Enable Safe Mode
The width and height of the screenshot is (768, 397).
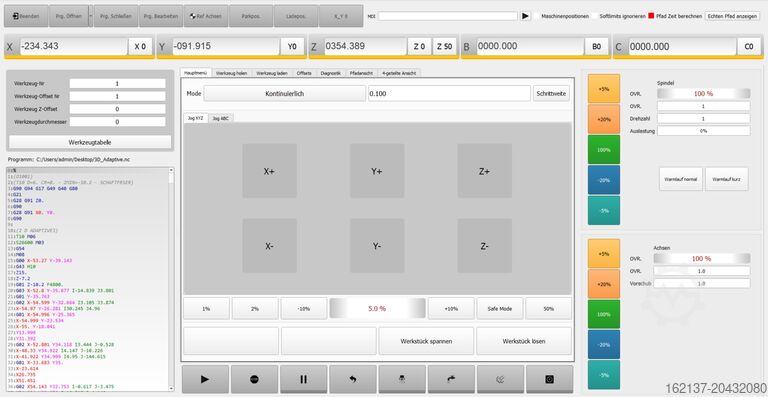pyautogui.click(x=500, y=309)
